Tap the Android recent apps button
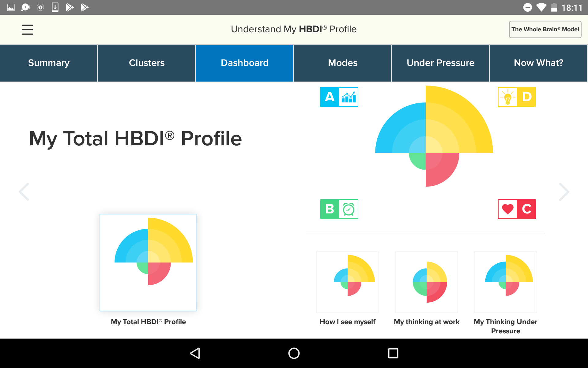The width and height of the screenshot is (588, 368). point(393,353)
